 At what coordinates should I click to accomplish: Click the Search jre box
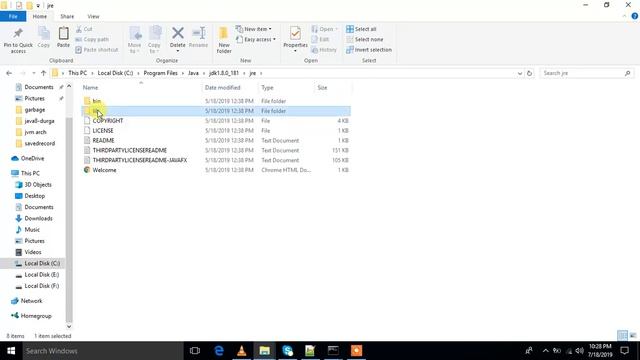coord(587,73)
